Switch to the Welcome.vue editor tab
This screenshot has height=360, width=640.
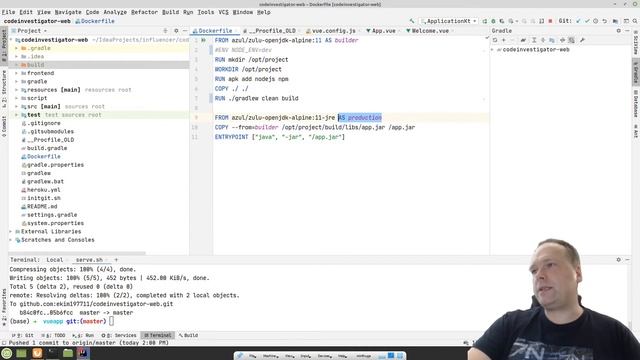pos(429,31)
